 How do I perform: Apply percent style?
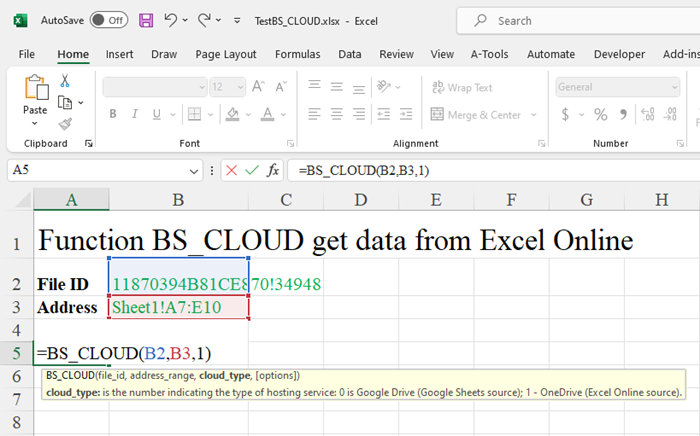(x=601, y=115)
